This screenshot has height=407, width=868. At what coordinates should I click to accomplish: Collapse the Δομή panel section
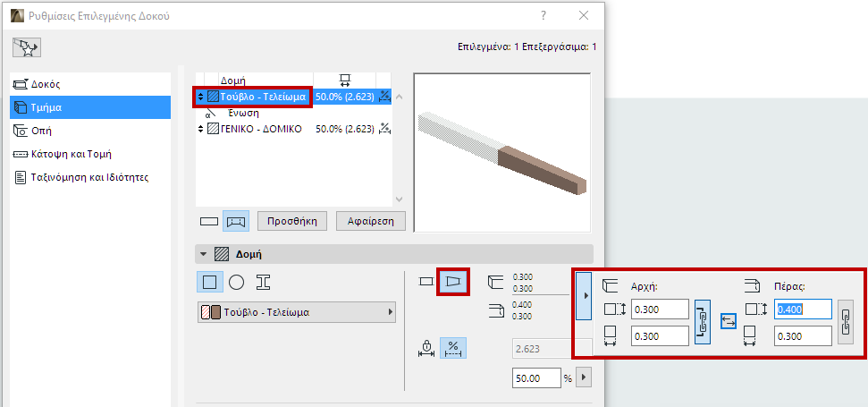[203, 254]
